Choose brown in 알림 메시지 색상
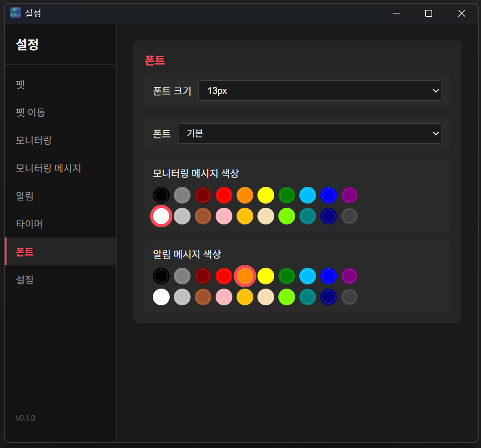 (x=203, y=297)
